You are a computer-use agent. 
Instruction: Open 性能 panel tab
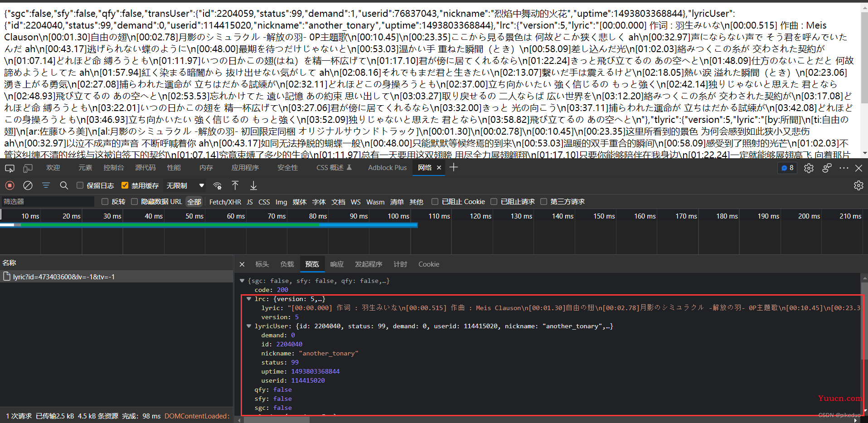[174, 168]
